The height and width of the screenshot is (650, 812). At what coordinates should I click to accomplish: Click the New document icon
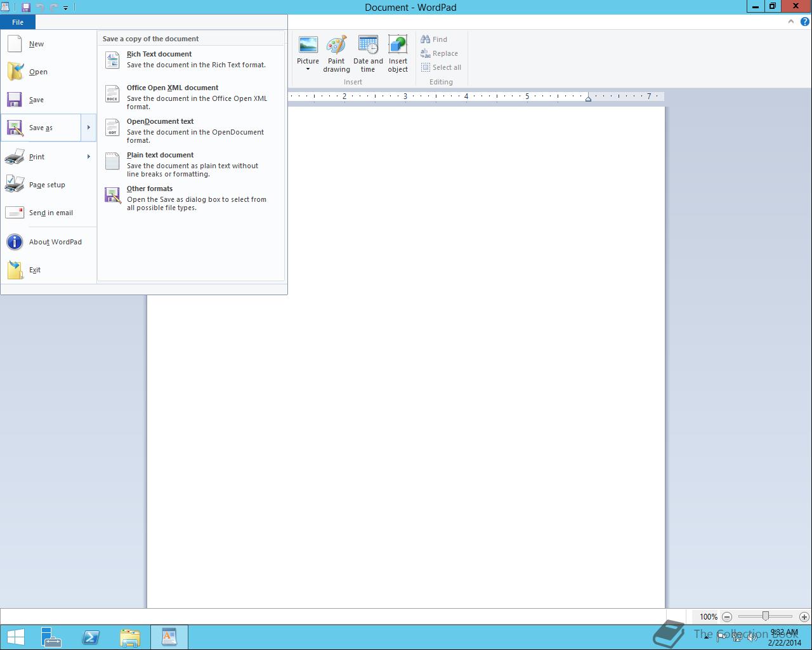click(x=15, y=44)
